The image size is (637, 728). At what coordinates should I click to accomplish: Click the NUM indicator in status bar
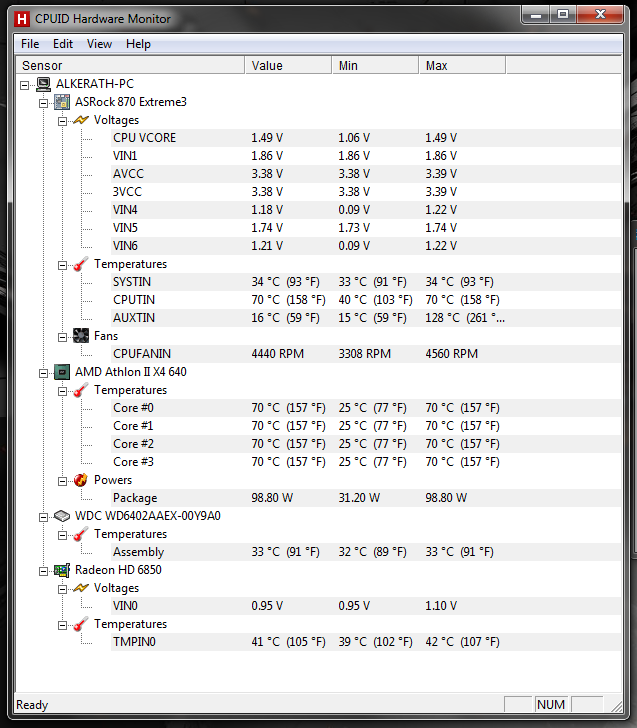coord(551,705)
